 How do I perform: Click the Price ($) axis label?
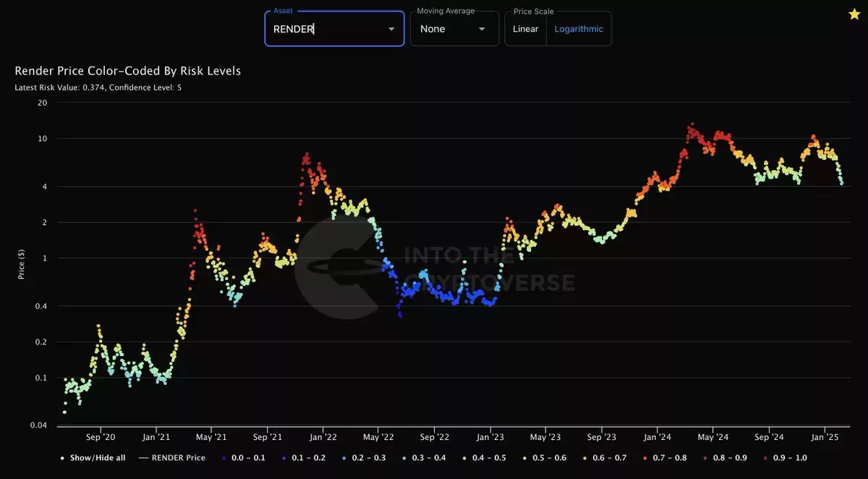(22, 265)
